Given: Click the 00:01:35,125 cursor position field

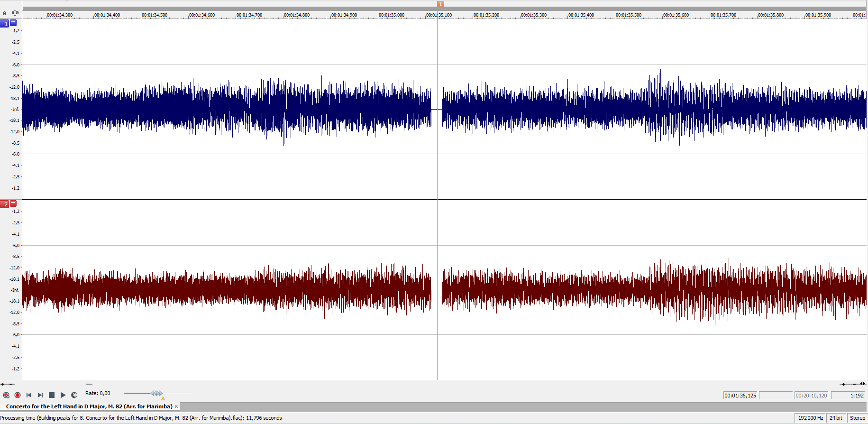Looking at the screenshot, I should tap(740, 396).
